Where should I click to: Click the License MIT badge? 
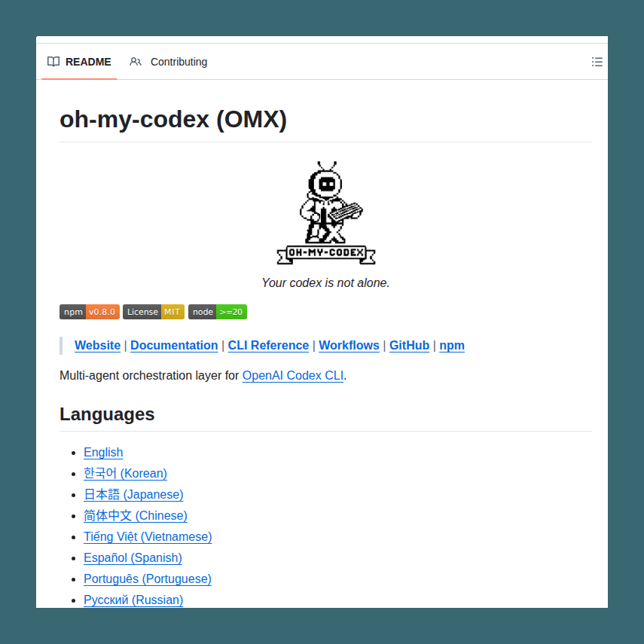point(154,312)
